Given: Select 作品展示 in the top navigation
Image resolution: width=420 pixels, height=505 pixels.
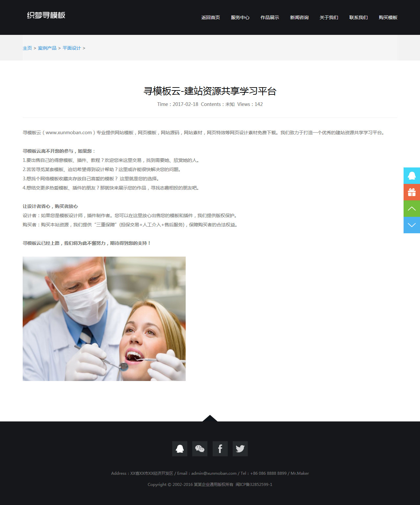Looking at the screenshot, I should tap(269, 17).
